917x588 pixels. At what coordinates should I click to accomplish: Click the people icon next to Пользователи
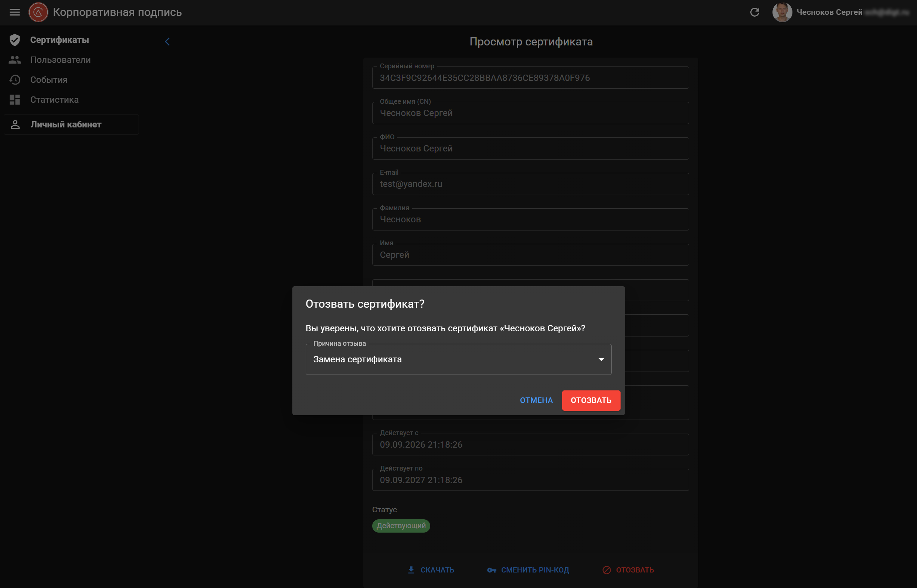(14, 60)
